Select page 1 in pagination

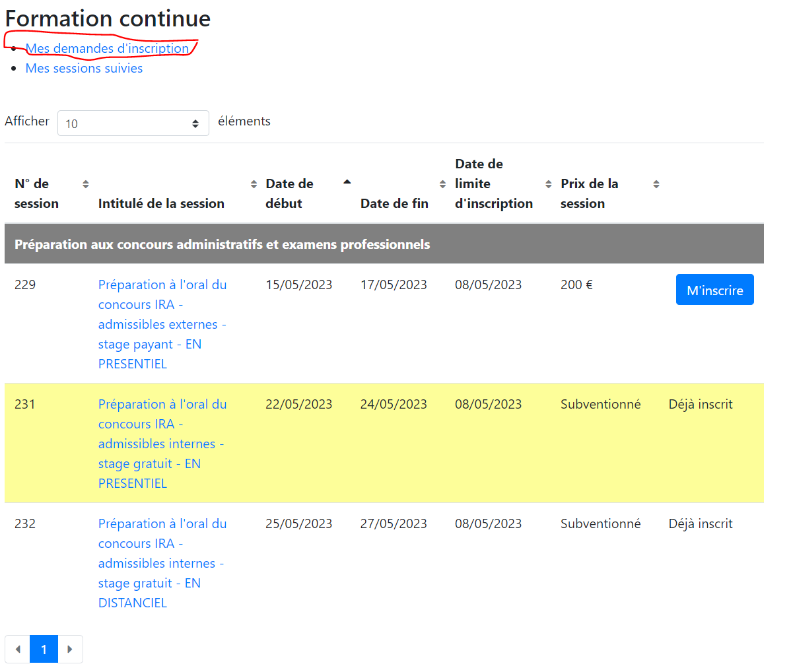click(x=44, y=649)
